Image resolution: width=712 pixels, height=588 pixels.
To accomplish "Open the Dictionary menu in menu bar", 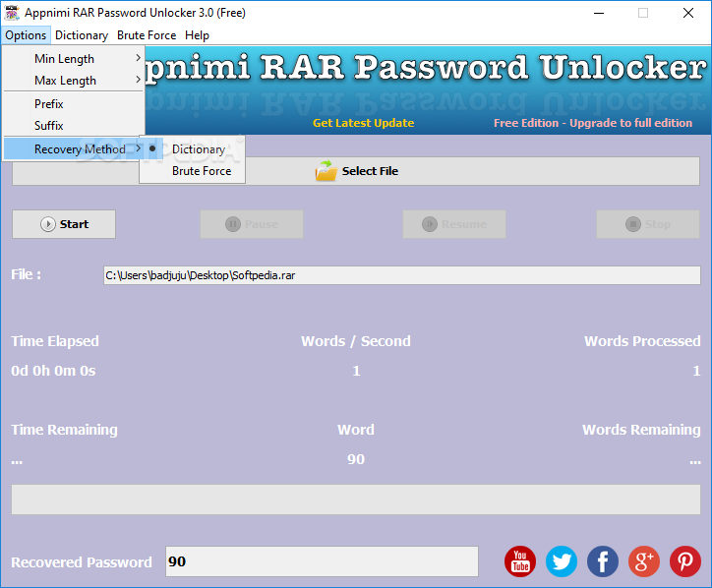I will (82, 35).
